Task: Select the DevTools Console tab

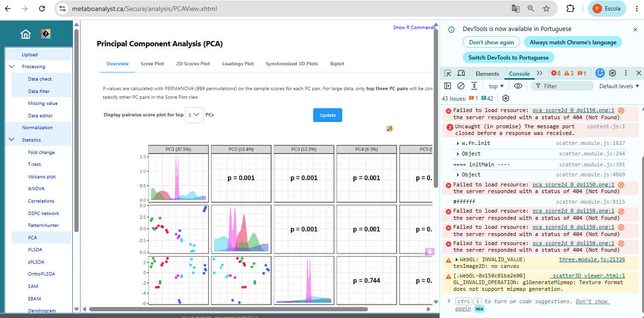Action: pyautogui.click(x=519, y=73)
